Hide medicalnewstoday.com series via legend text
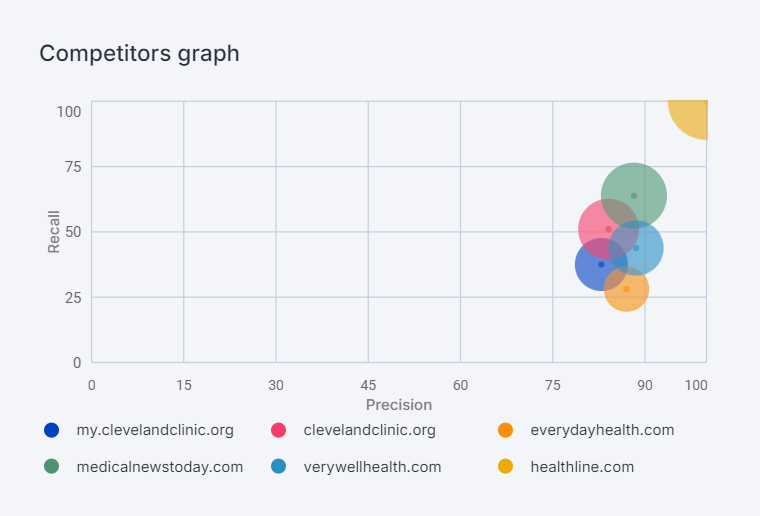Viewport: 760px width, 516px height. click(x=160, y=466)
